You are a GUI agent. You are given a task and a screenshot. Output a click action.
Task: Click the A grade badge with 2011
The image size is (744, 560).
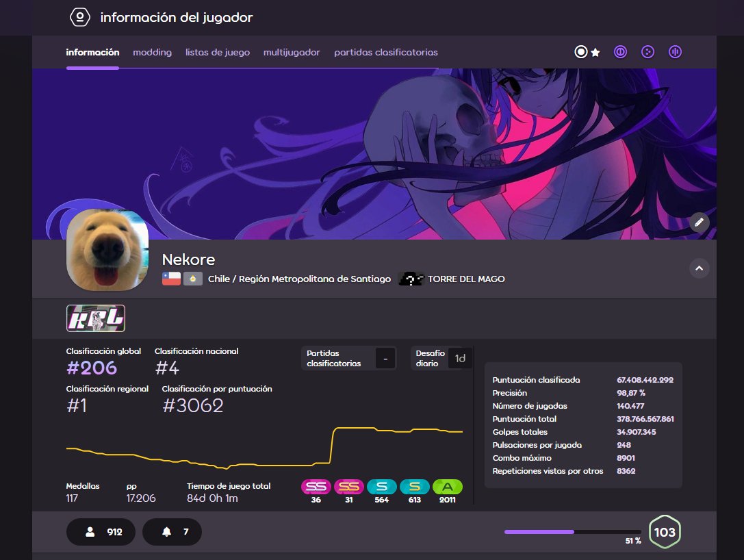[448, 487]
